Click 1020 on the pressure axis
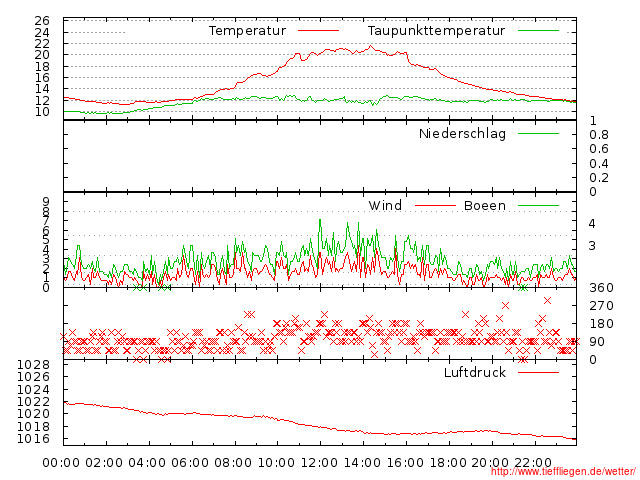Image resolution: width=640 pixels, height=480 pixels. pyautogui.click(x=33, y=414)
